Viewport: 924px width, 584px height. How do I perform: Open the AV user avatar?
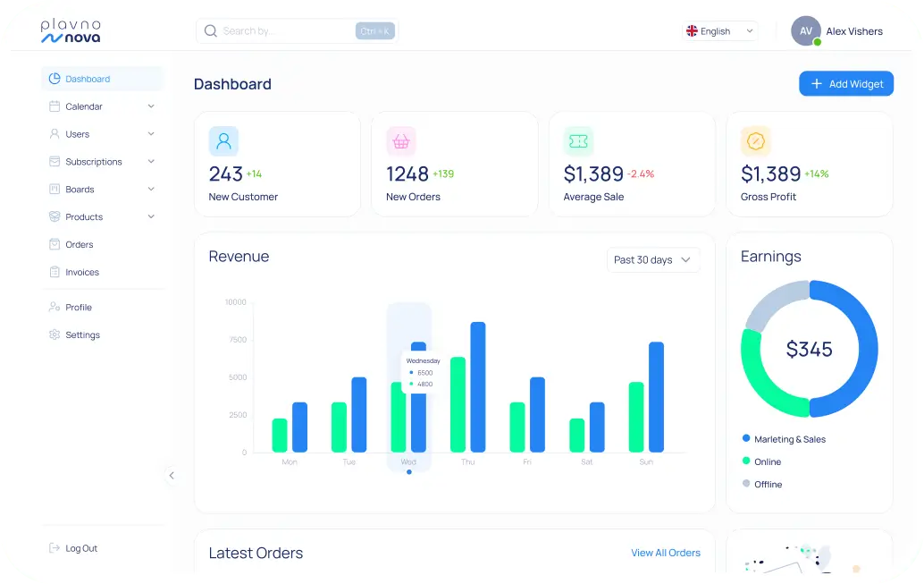[805, 31]
